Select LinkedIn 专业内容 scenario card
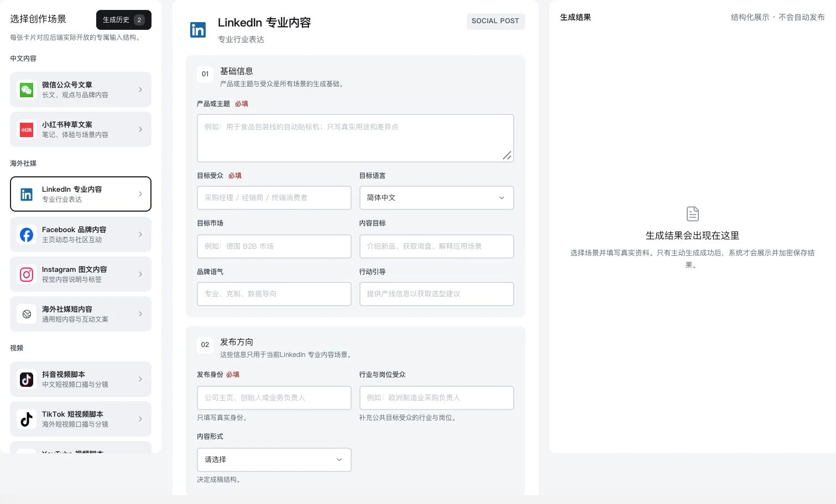The image size is (836, 504). (x=81, y=194)
